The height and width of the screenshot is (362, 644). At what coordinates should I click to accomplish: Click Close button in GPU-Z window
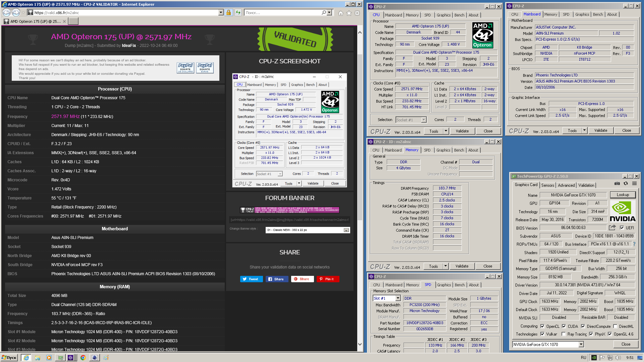pos(626,344)
